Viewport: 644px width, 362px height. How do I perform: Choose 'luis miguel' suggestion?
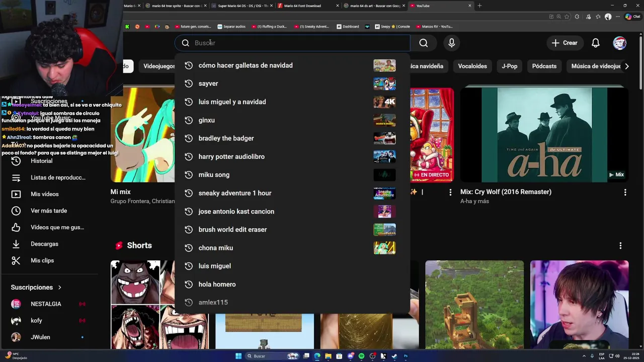point(292,266)
